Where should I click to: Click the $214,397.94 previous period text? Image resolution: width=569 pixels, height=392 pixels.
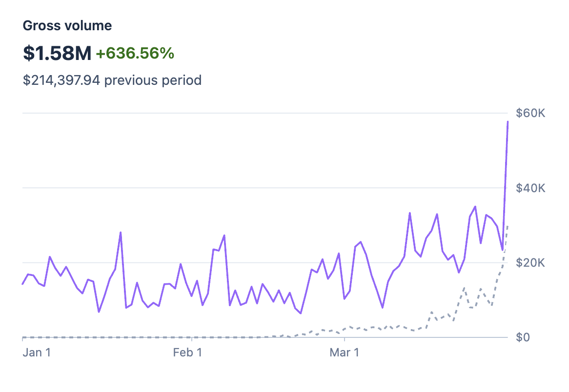(x=112, y=80)
